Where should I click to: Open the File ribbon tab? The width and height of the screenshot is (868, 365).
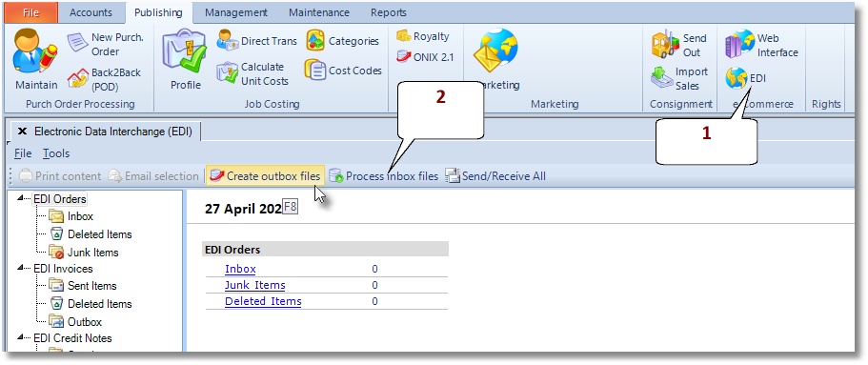(x=31, y=12)
